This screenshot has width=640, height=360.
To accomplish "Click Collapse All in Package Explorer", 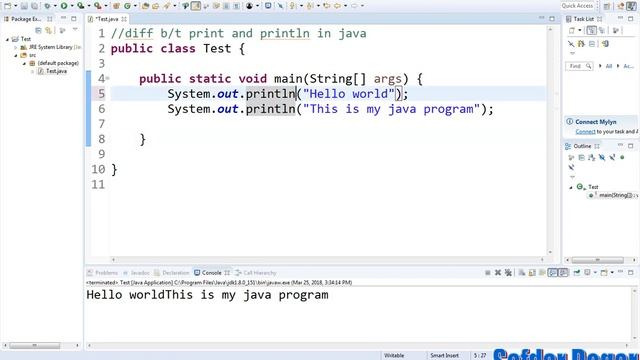I will [38, 30].
